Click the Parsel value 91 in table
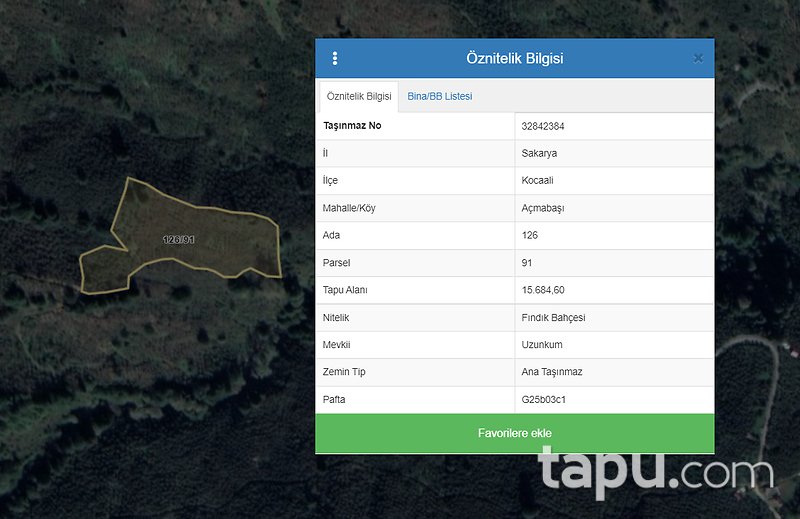Image resolution: width=800 pixels, height=519 pixels. [x=527, y=263]
